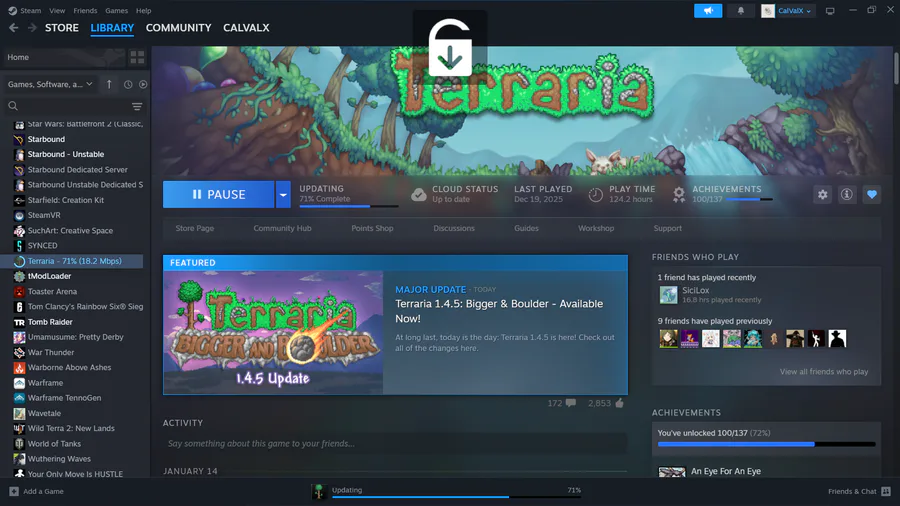Click the achievements gear icon
This screenshot has height=506, width=900.
point(679,194)
